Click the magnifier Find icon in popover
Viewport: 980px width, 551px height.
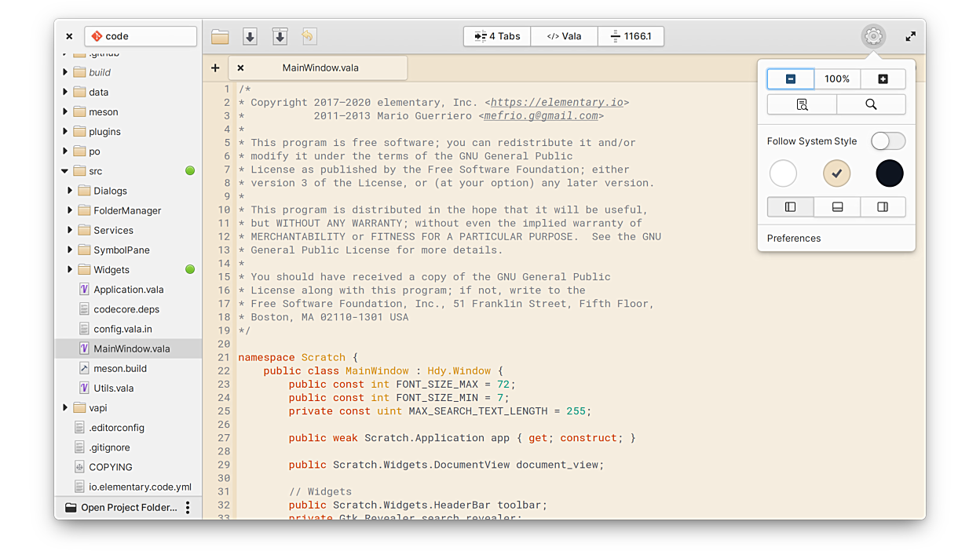871,104
